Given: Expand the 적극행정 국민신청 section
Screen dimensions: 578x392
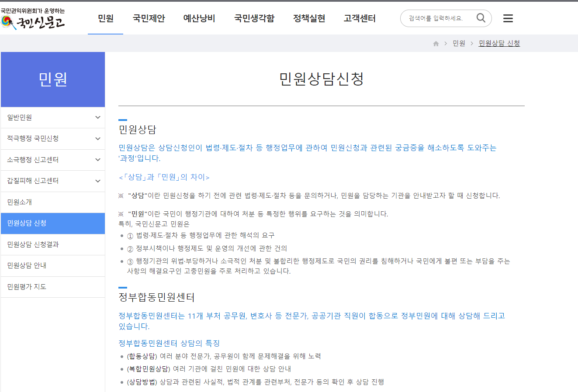Looking at the screenshot, I should (x=52, y=138).
